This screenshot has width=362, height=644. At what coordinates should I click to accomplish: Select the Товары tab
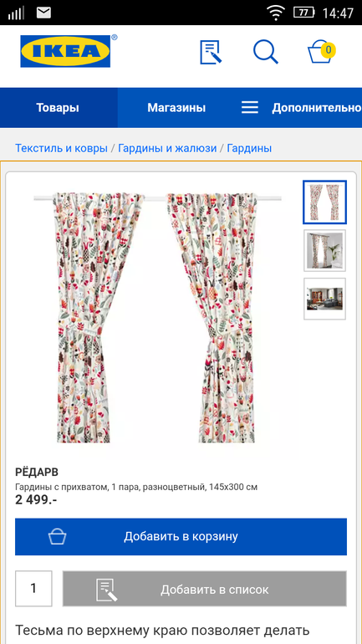coord(58,108)
